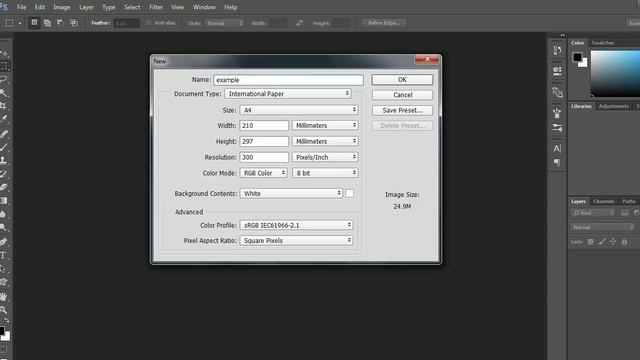Select the Horizontal Type tool

pyautogui.click(x=4, y=255)
